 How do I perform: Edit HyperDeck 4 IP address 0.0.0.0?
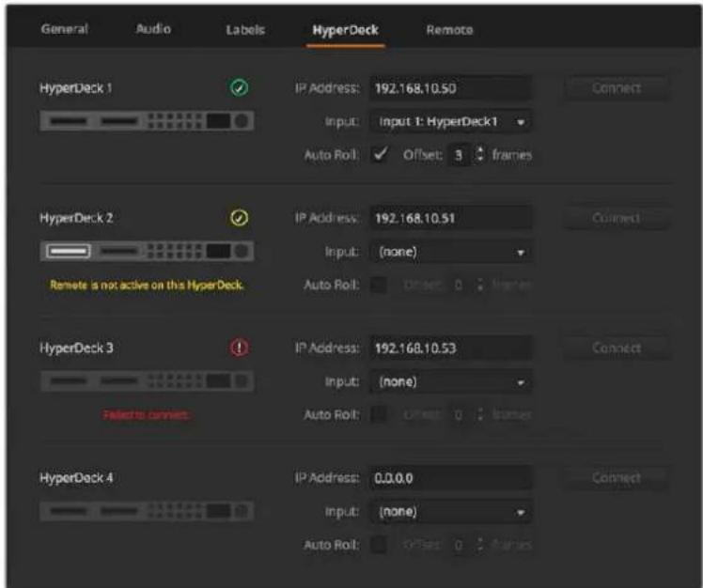[x=450, y=478]
